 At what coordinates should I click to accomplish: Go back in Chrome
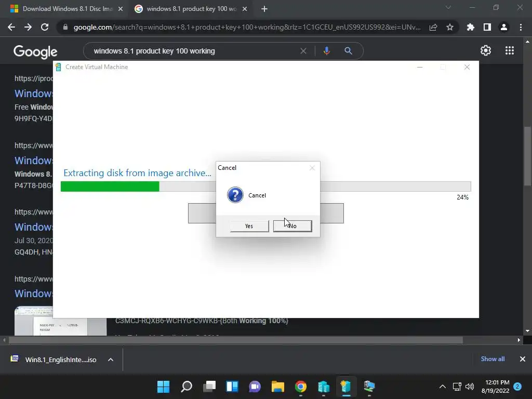click(x=11, y=27)
